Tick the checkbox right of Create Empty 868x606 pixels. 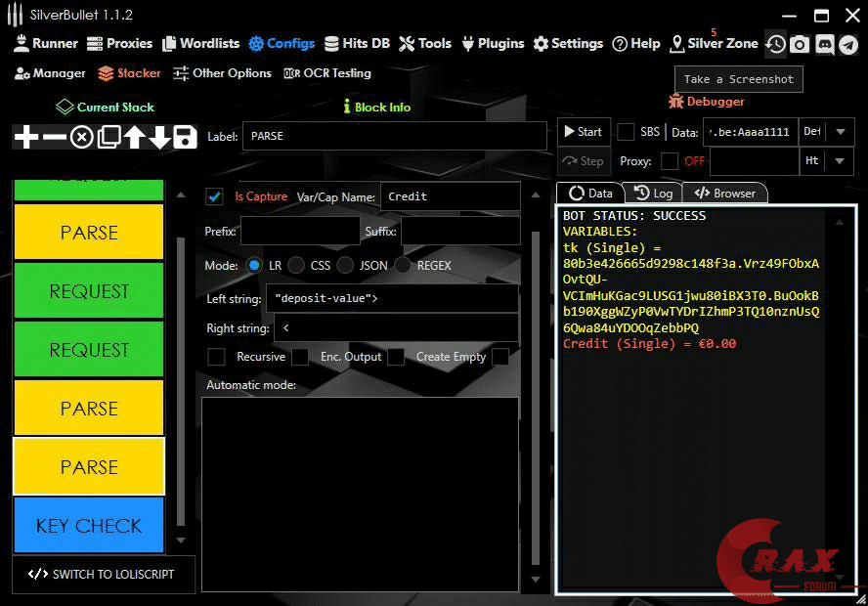click(x=499, y=357)
